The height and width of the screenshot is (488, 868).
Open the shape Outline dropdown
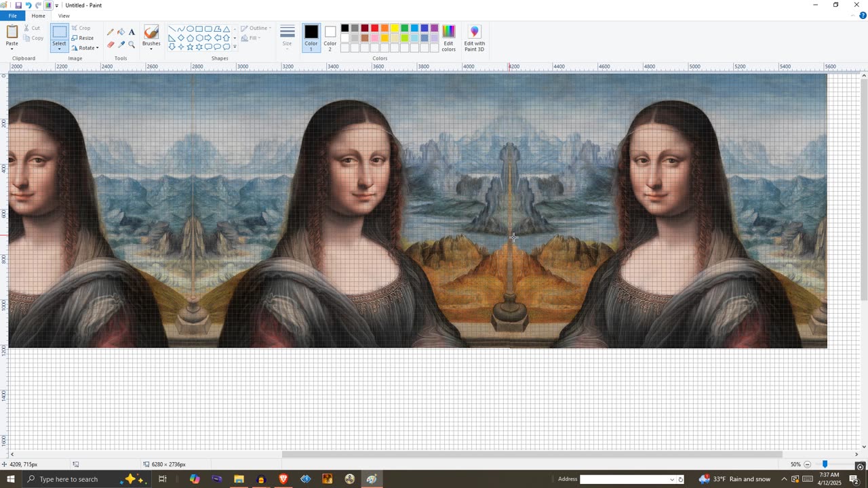(257, 28)
